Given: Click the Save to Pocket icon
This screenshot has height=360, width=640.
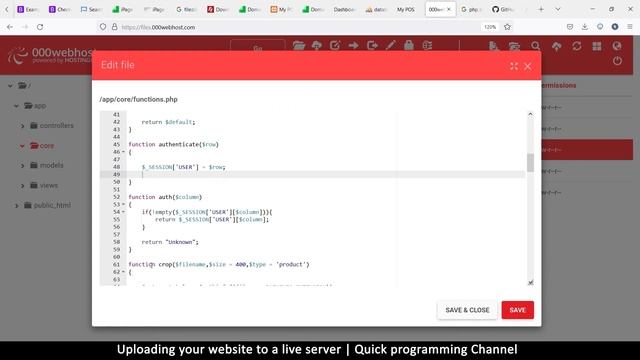Looking at the screenshot, I should click(x=570, y=27).
